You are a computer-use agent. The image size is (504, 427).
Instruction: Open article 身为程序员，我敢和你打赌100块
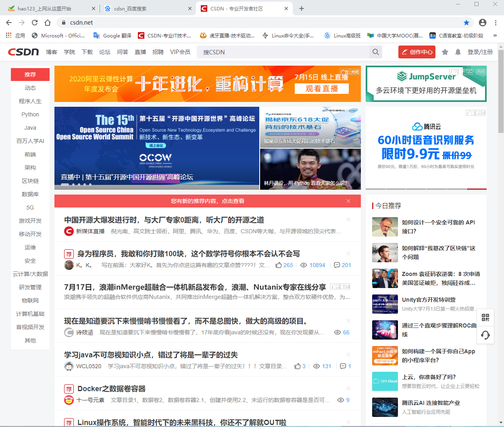(x=188, y=254)
